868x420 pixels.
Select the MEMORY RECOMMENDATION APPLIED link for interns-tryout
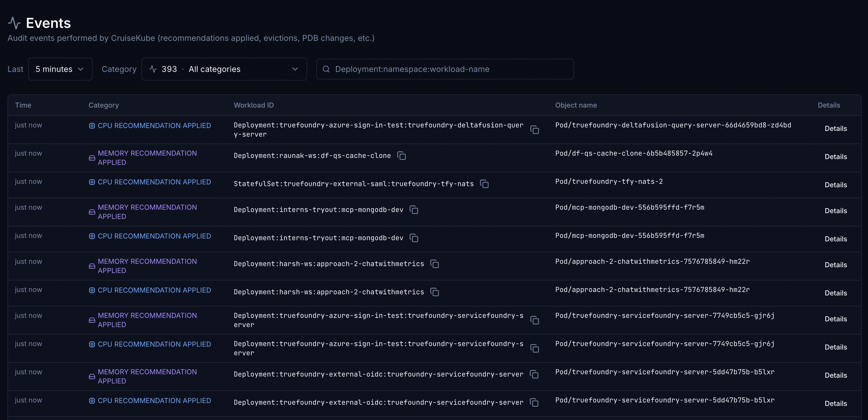tap(147, 212)
